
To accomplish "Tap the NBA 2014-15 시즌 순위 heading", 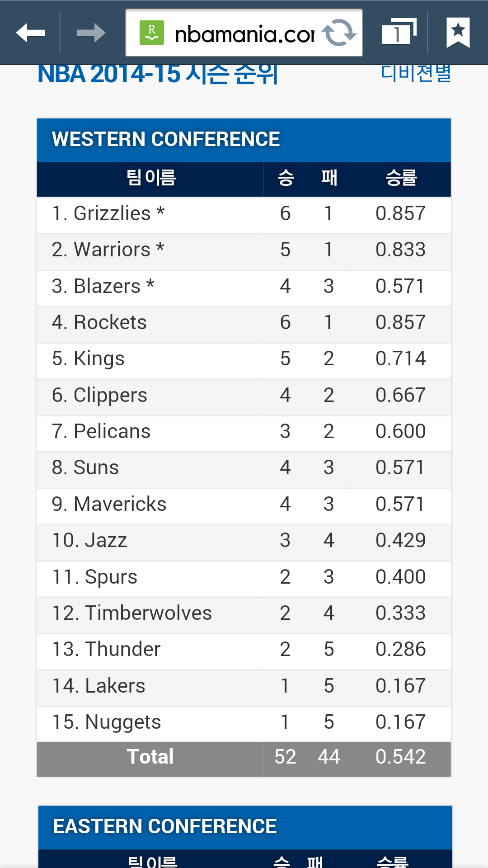I will click(x=158, y=75).
